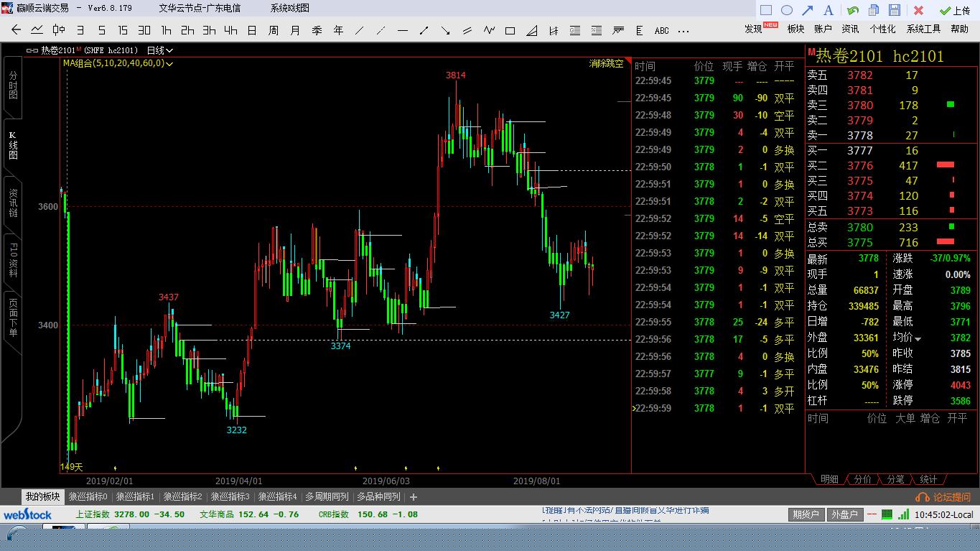This screenshot has width=980, height=551.
Task: Open the MA组合 indicator dropdown
Action: [118, 63]
